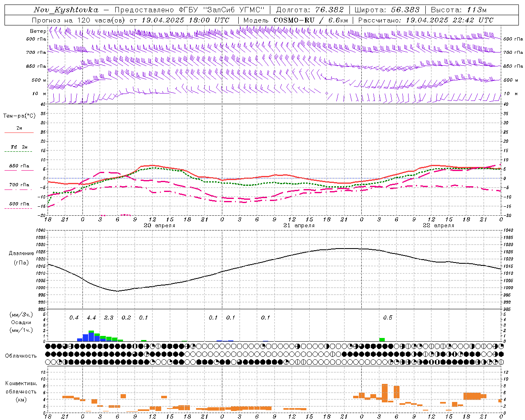Image resolution: width=525 pixels, height=420 pixels.
Task: Click the green precipitation bar below 0.5
Action: point(382,340)
